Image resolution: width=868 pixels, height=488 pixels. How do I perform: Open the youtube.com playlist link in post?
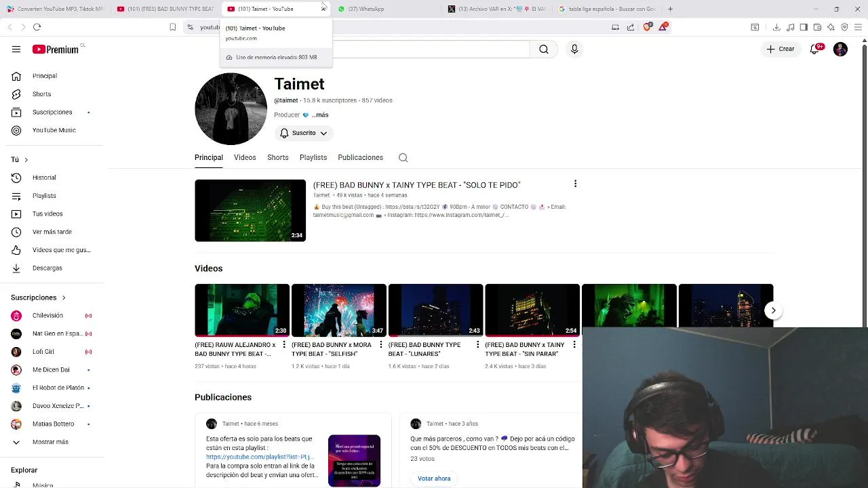pyautogui.click(x=260, y=457)
